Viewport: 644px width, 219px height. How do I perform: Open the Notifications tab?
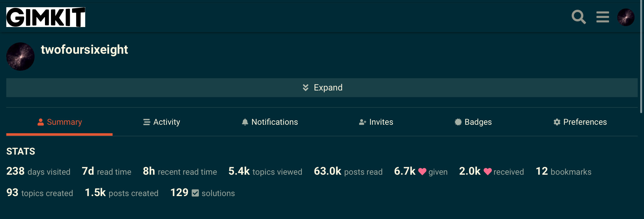tap(270, 122)
